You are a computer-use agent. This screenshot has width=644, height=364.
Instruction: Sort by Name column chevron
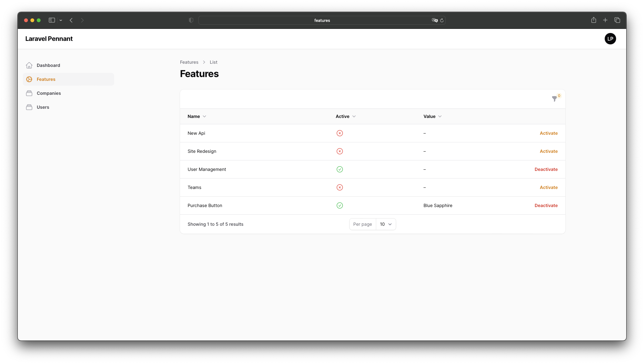coord(204,116)
